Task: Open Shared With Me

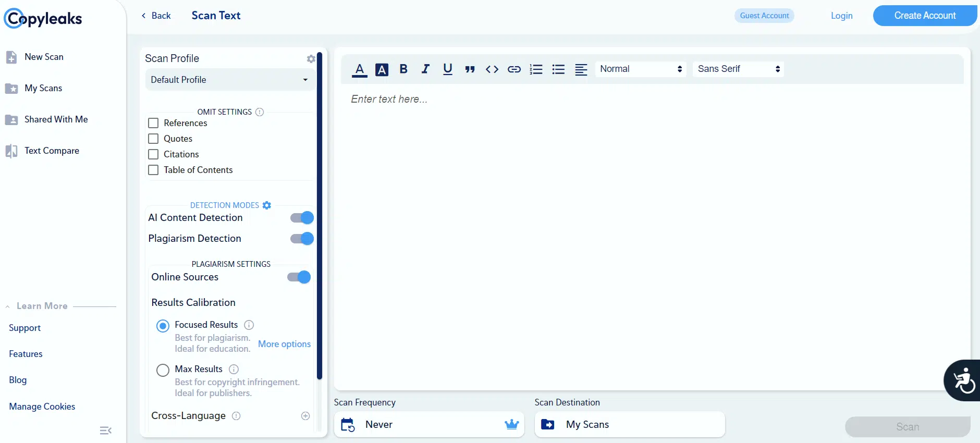Action: 56,119
